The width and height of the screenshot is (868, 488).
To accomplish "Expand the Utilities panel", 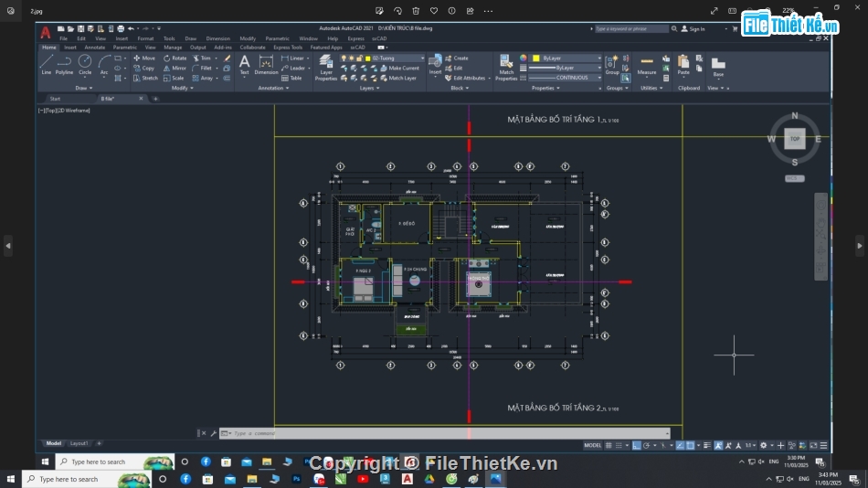I will (651, 88).
